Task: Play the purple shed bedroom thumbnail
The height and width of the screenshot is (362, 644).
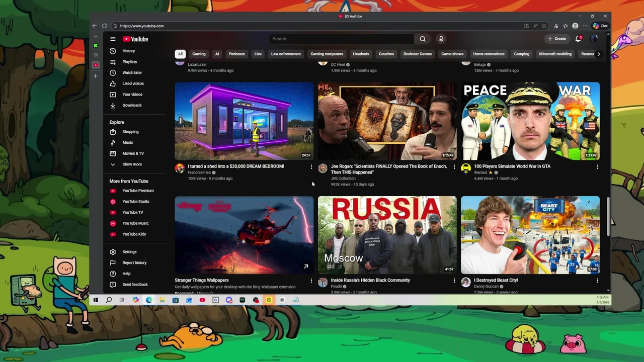Action: [x=244, y=121]
